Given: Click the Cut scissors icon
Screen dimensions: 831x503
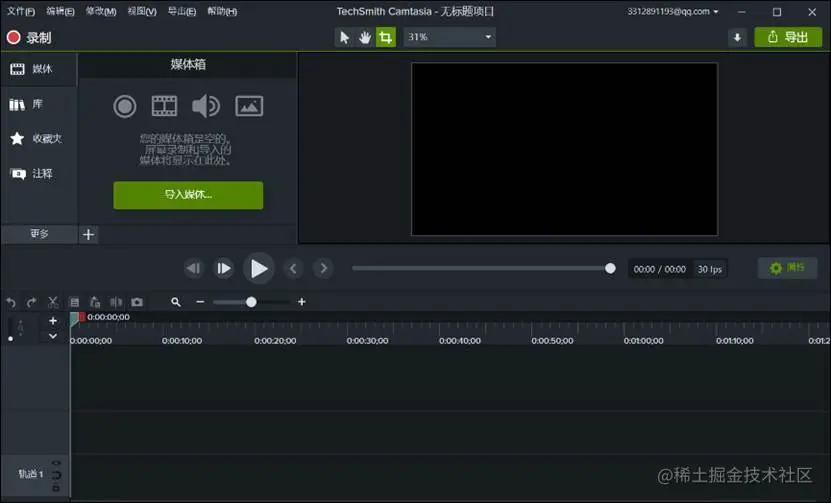Looking at the screenshot, I should (x=53, y=302).
